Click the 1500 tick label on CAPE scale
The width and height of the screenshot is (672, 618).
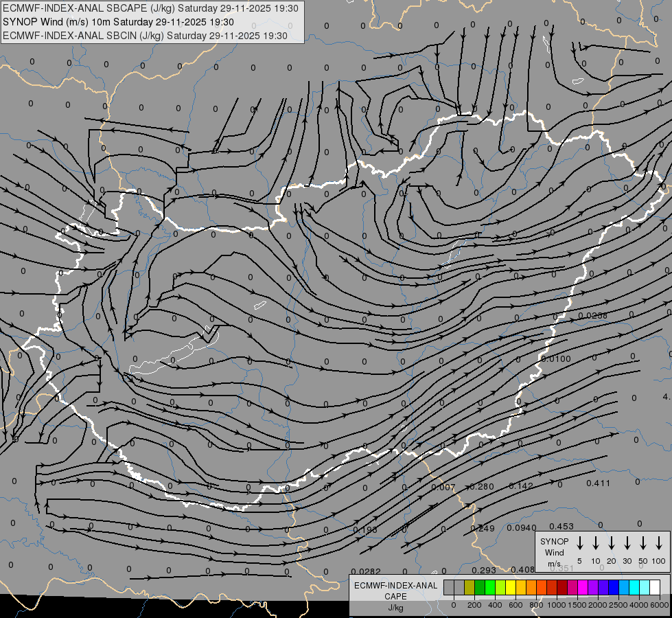[577, 605]
